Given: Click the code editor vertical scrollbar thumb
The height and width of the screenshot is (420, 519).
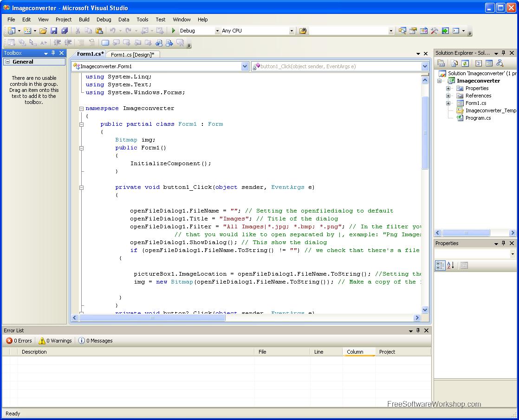Looking at the screenshot, I should (425, 133).
